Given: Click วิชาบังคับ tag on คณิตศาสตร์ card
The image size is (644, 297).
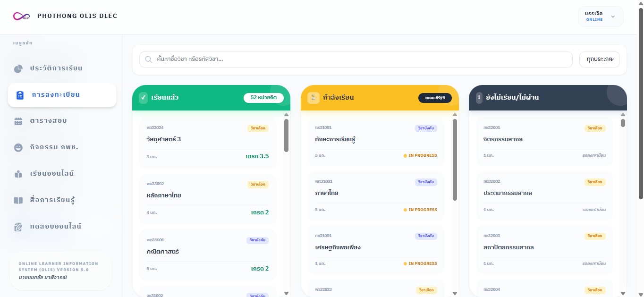Looking at the screenshot, I should tap(258, 240).
